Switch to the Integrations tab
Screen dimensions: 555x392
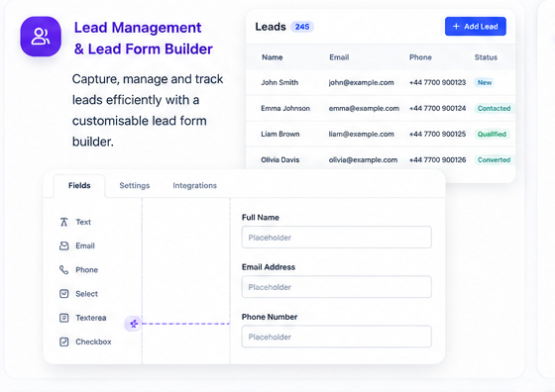click(194, 185)
